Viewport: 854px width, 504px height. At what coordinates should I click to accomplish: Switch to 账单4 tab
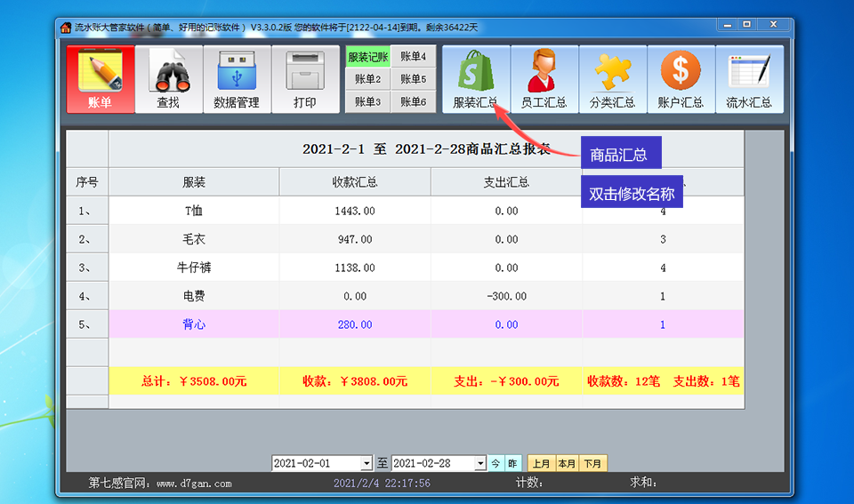click(x=414, y=57)
